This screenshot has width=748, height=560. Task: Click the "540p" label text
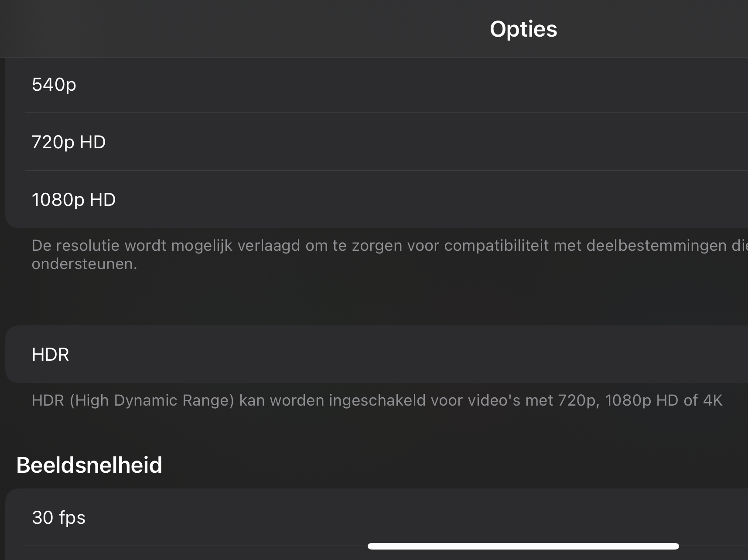(x=54, y=85)
